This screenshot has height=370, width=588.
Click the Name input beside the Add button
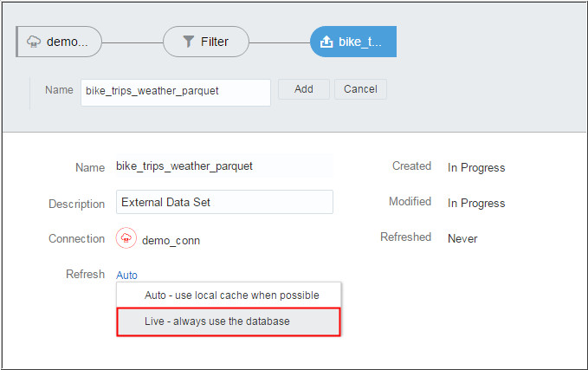[x=175, y=91]
